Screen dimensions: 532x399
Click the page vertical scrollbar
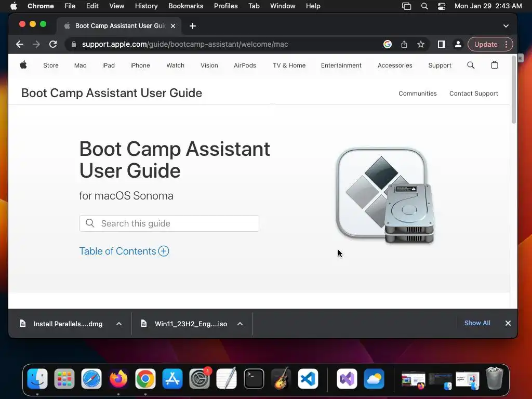(514, 90)
